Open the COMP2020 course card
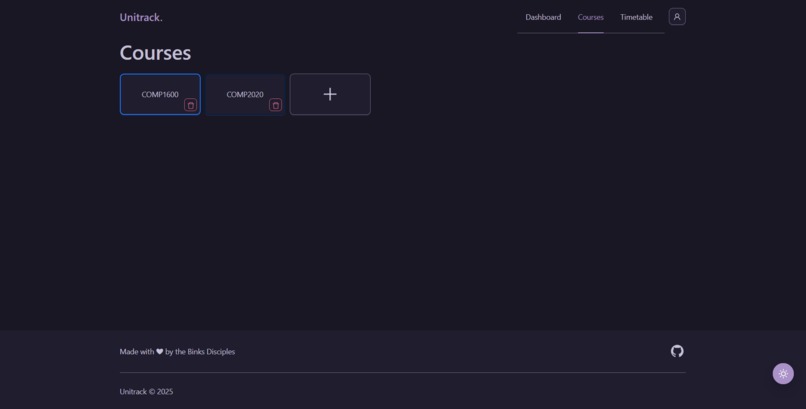Viewport: 806px width, 409px height. [x=245, y=94]
